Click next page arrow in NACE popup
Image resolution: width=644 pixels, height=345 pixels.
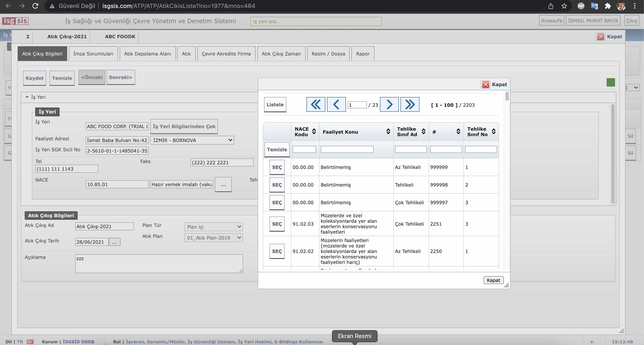pos(389,105)
